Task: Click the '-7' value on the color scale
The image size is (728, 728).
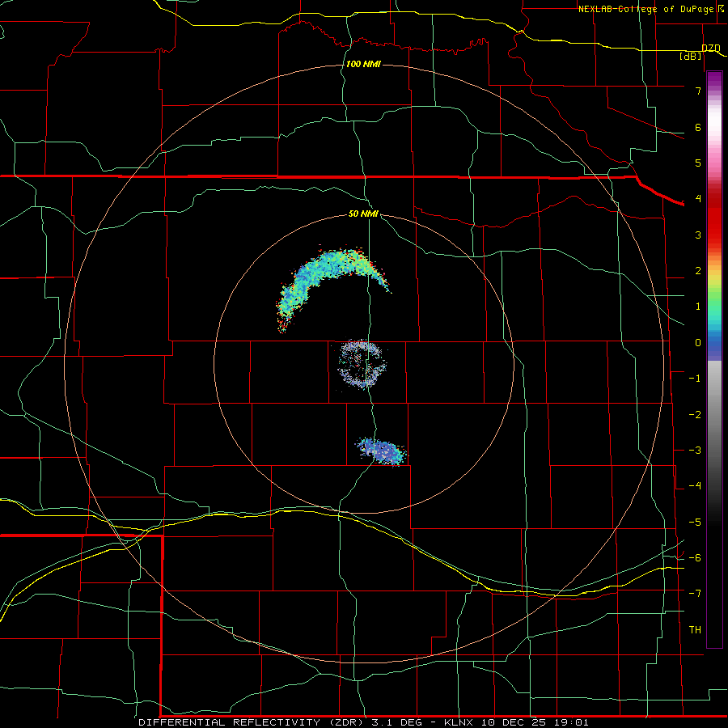Action: tap(695, 594)
